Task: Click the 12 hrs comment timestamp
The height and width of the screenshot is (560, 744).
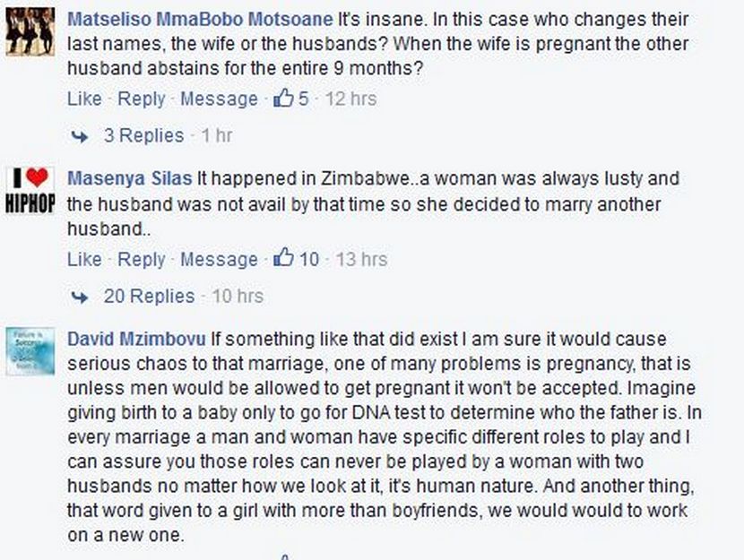Action: click(350, 99)
